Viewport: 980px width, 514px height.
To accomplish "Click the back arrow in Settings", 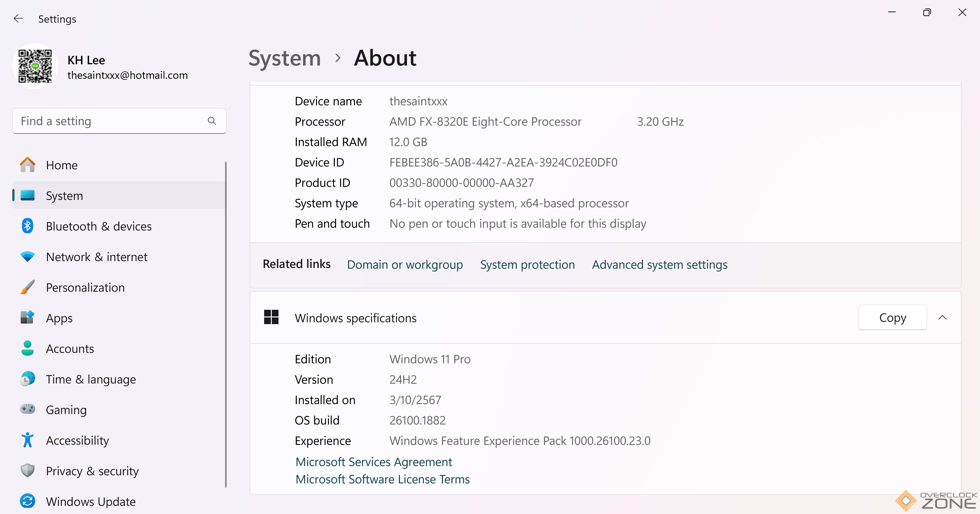I will pyautogui.click(x=18, y=19).
